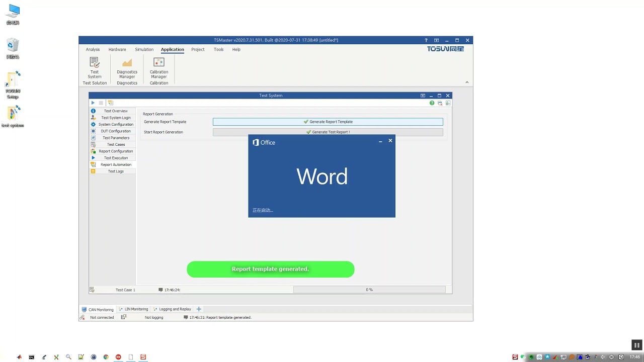Click the Generate Test Report ! button

(328, 132)
